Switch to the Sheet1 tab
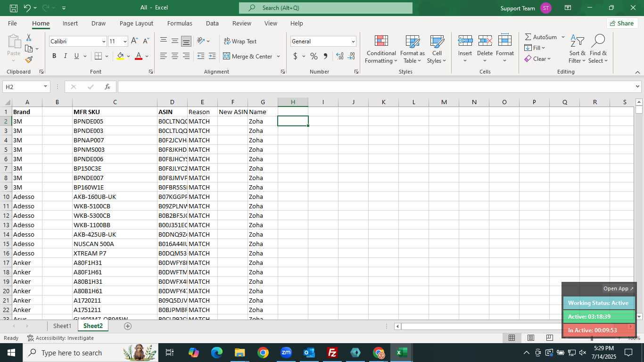 (62, 326)
